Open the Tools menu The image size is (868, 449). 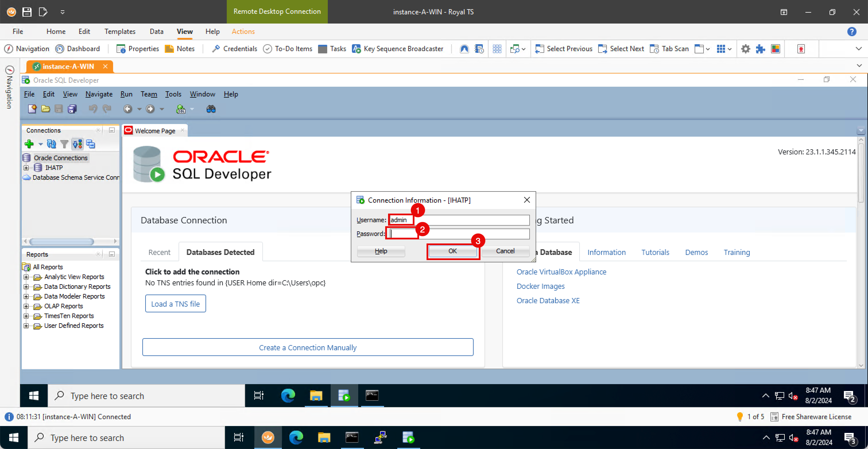173,94
